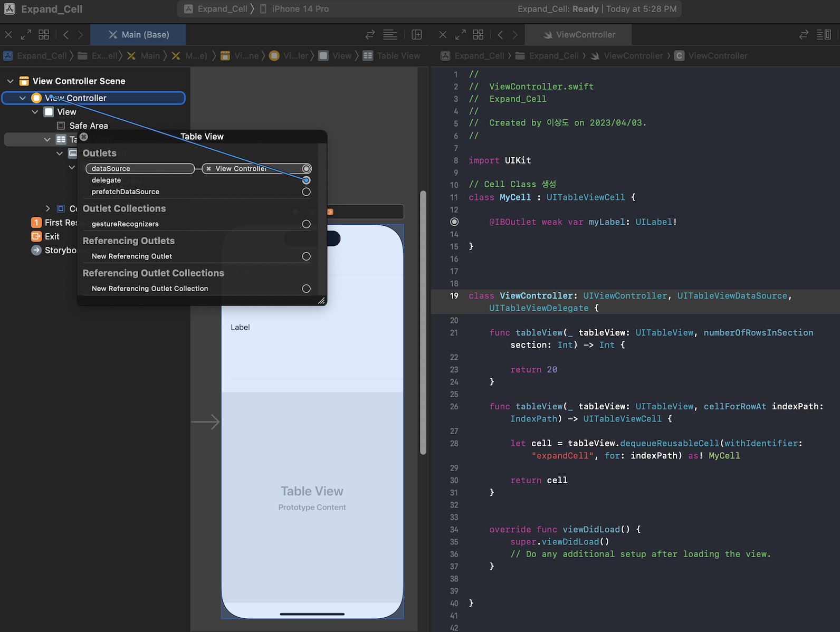The image size is (840, 632).
Task: Click the delegate outlet row label
Action: tap(106, 180)
